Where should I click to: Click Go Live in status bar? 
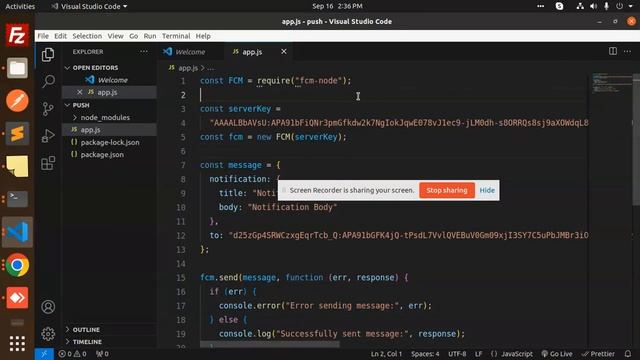557,354
